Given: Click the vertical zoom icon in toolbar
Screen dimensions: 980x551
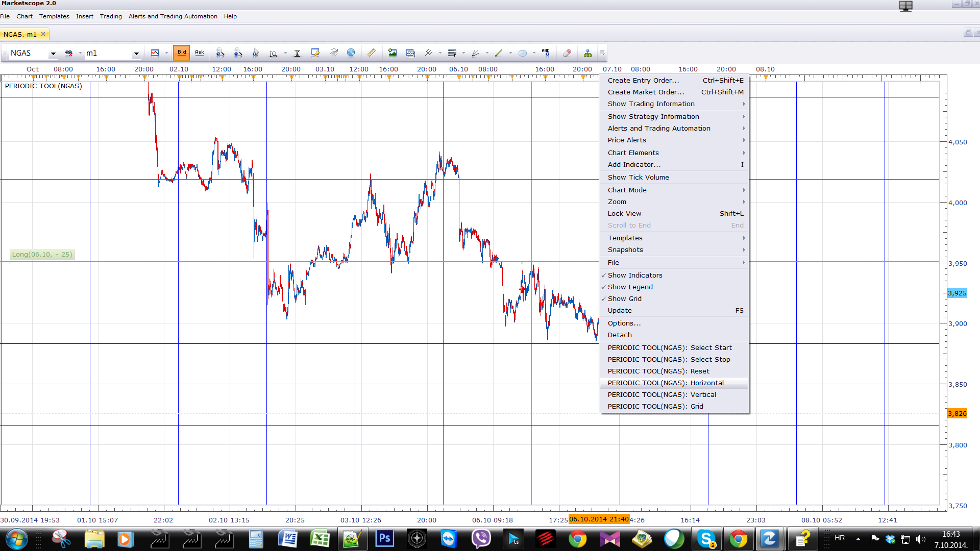Looking at the screenshot, I should coord(274,53).
